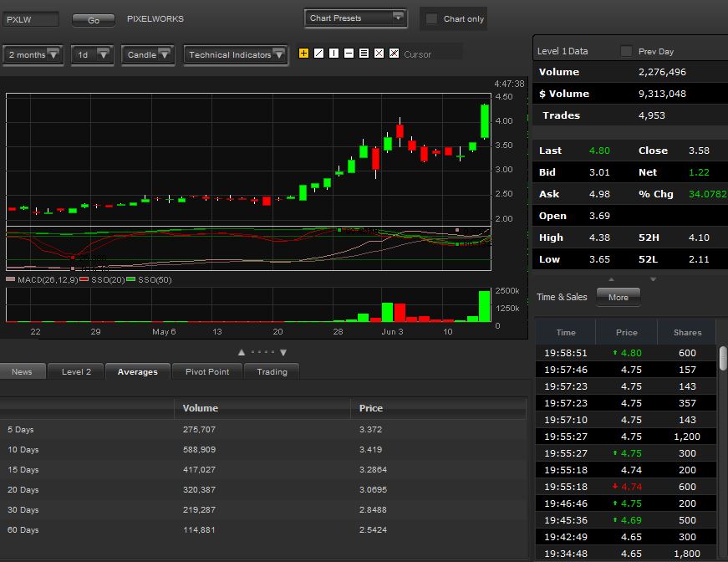Select the Averages tab
The image size is (728, 562).
tap(138, 371)
